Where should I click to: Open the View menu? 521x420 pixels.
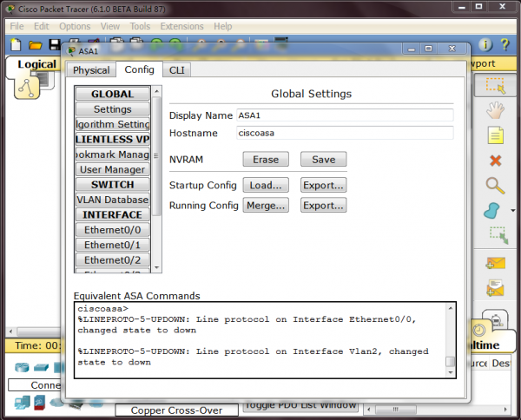110,26
